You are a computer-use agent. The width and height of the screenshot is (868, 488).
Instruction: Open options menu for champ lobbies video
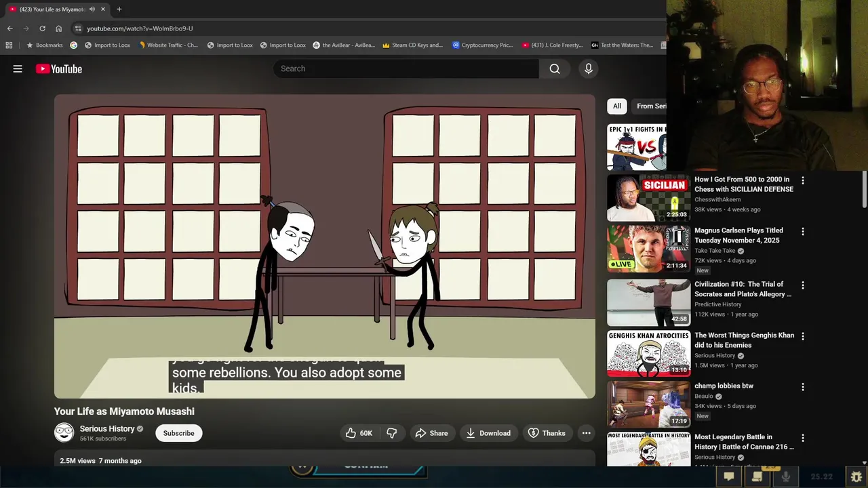coord(803,387)
